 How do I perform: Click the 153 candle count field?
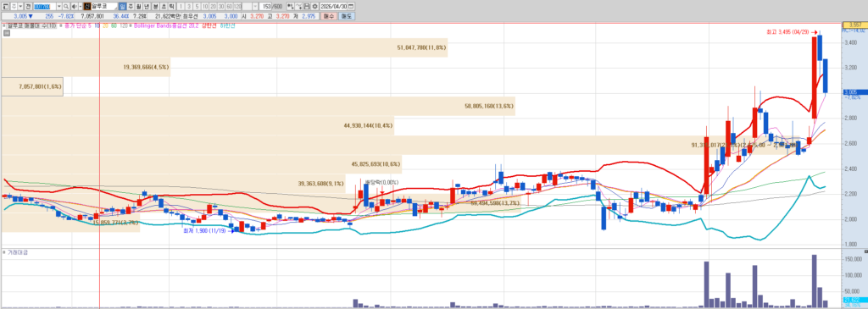[265, 6]
